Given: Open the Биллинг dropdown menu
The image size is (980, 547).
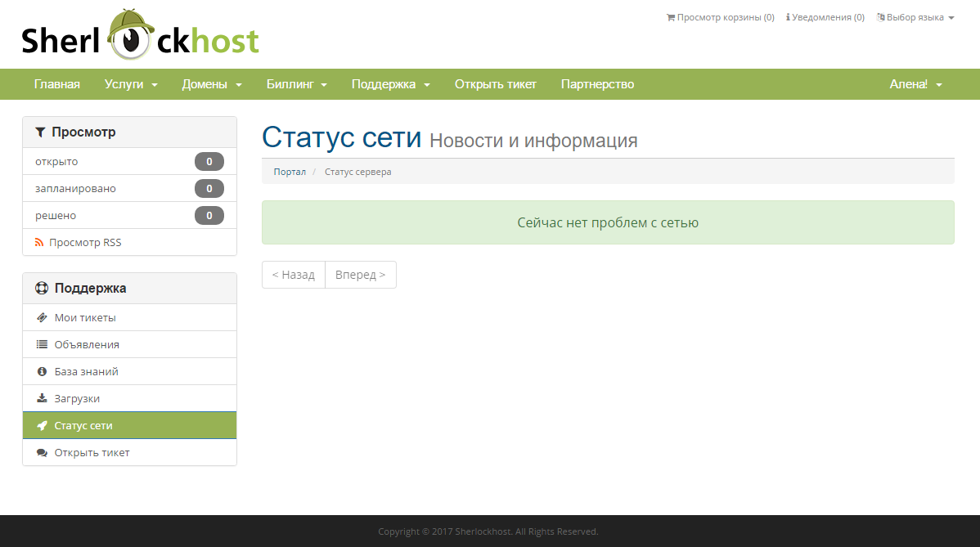Looking at the screenshot, I should (x=297, y=84).
